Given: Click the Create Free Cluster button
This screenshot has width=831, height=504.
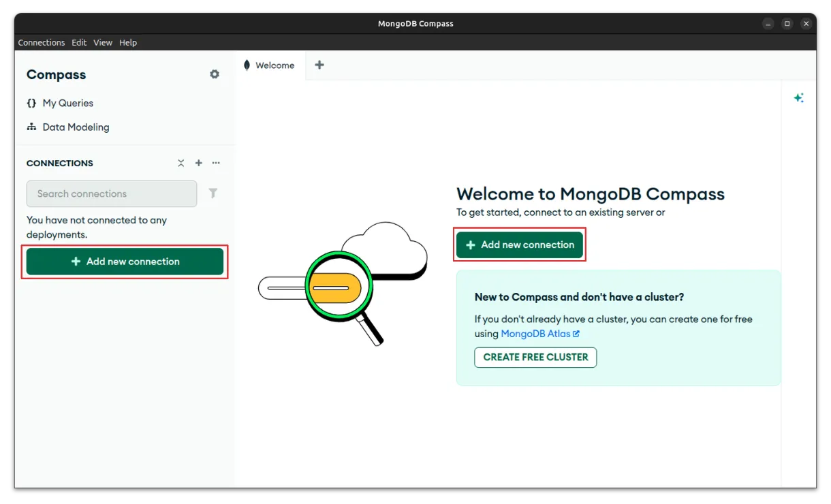Looking at the screenshot, I should click(x=535, y=358).
